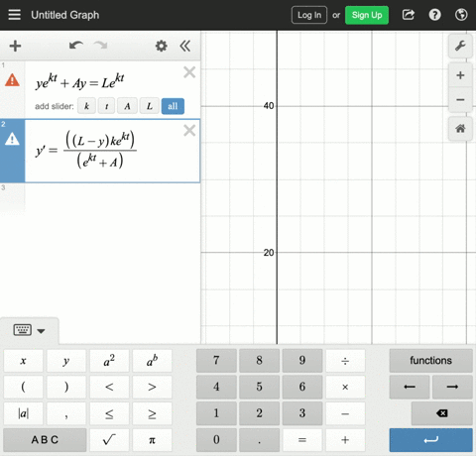Click the green Sign Up button
The height and width of the screenshot is (456, 476).
367,15
